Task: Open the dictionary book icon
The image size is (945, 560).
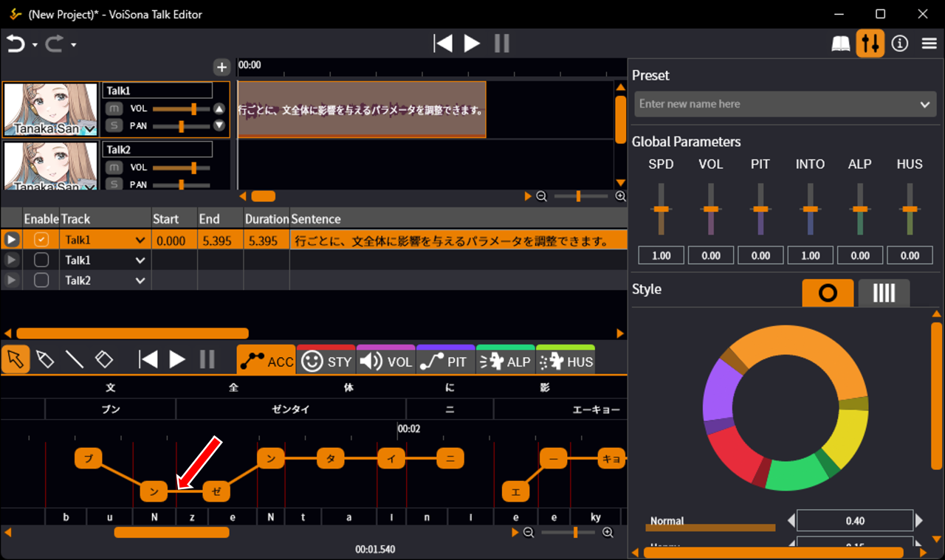Action: click(841, 44)
